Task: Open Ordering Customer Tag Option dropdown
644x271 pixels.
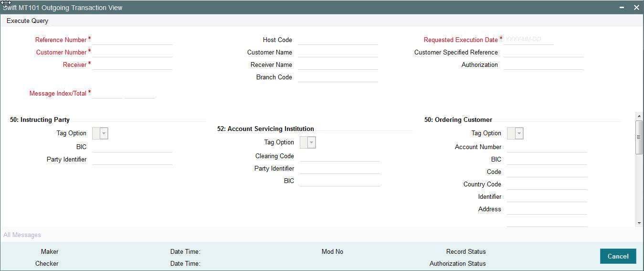Action: [515, 133]
